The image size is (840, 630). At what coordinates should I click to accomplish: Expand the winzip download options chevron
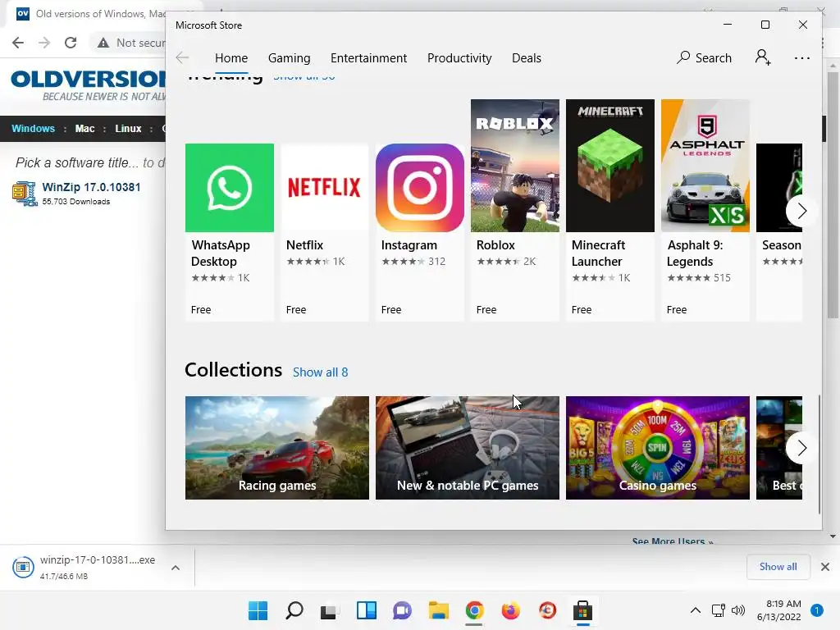coord(176,568)
